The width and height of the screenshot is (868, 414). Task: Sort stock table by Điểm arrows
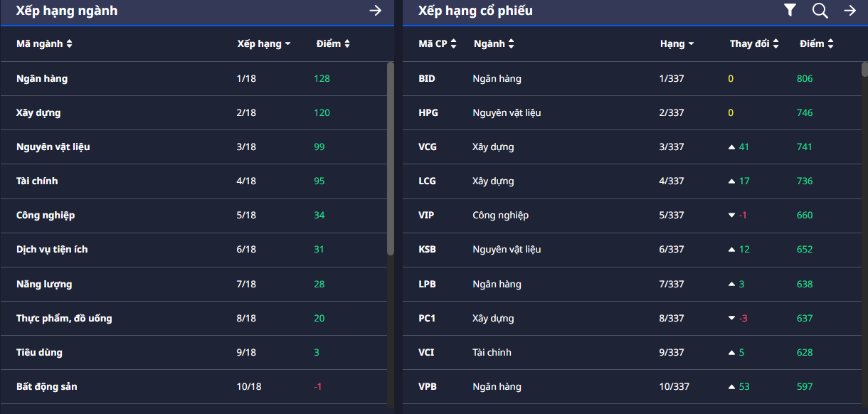coord(830,44)
